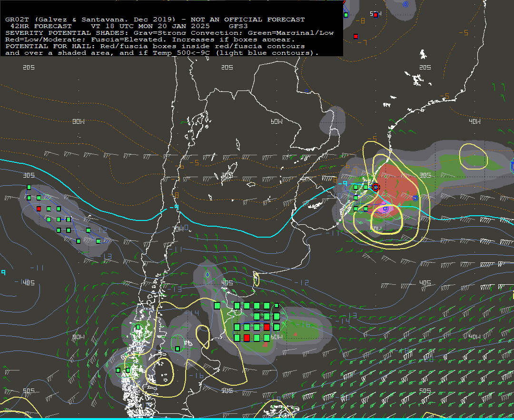Click the lower '80W' longitude label
This screenshot has height=420, width=514.
coord(79,337)
